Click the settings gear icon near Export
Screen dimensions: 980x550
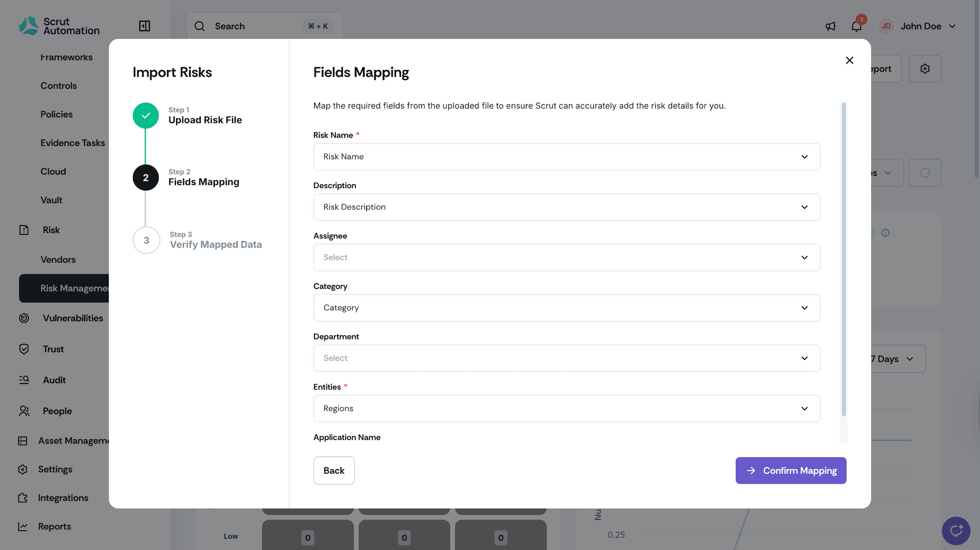[925, 68]
